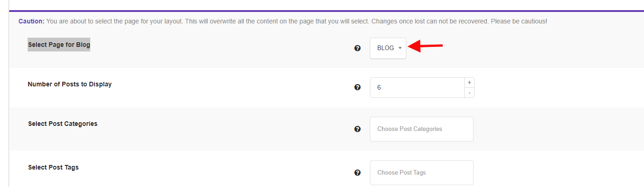Click help icon for Number of Posts to Display
Viewport: 644px width, 187px height.
coord(357,87)
